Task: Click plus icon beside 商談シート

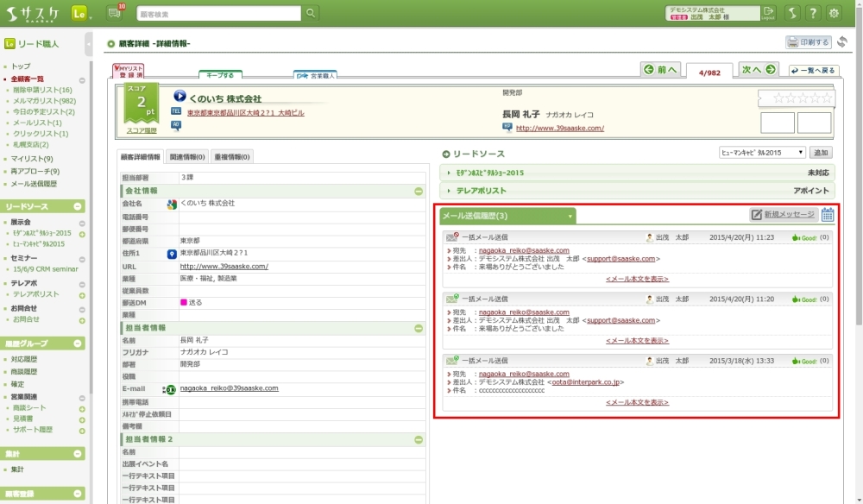Action: coord(82,409)
